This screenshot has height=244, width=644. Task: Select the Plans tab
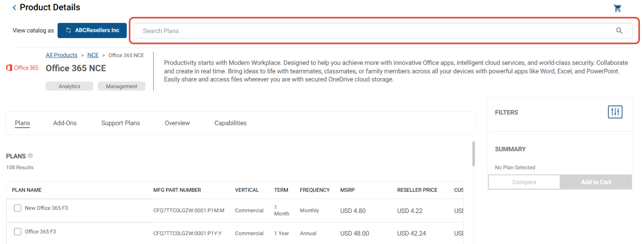pos(23,123)
